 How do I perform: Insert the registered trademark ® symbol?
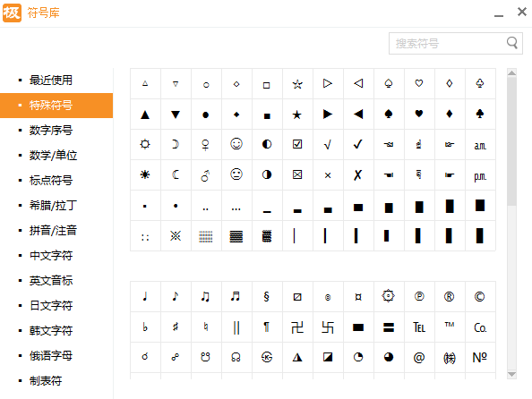(450, 297)
